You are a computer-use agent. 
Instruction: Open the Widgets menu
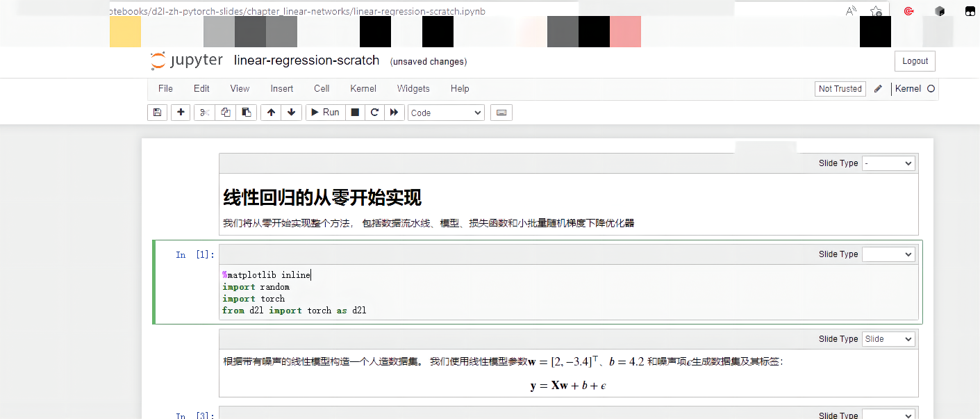413,89
